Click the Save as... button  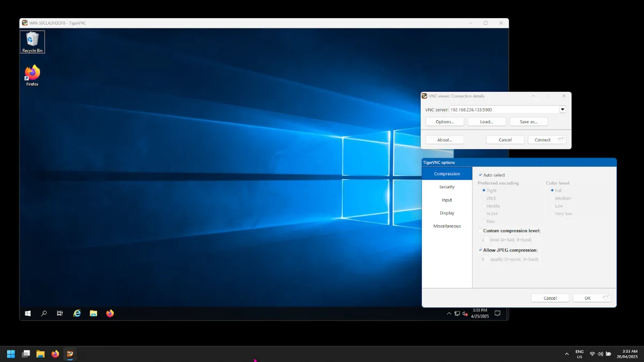529,122
